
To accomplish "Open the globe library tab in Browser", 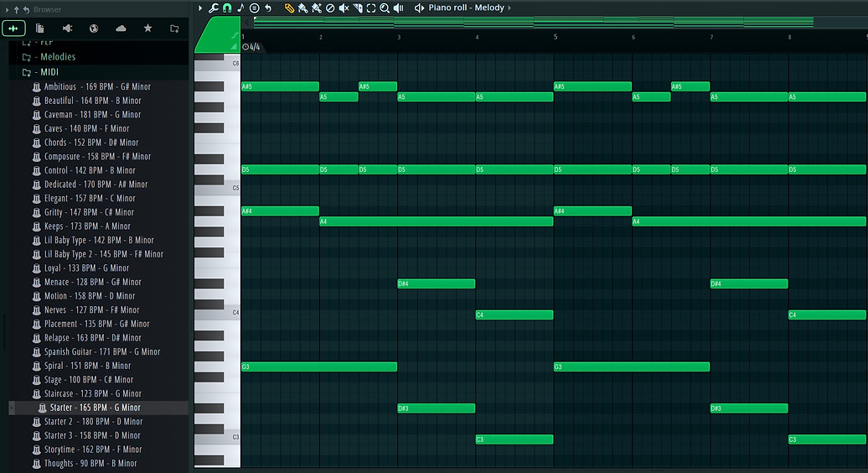I will [94, 29].
